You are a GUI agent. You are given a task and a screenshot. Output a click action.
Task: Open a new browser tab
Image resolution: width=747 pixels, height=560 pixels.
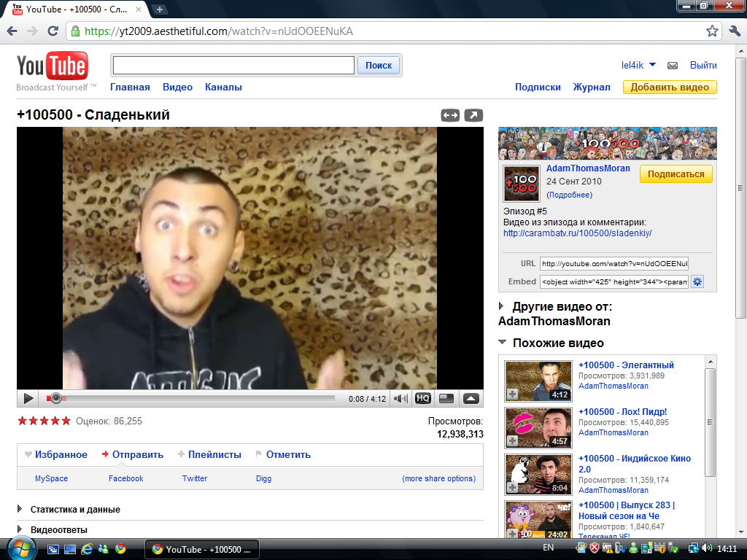point(160,9)
